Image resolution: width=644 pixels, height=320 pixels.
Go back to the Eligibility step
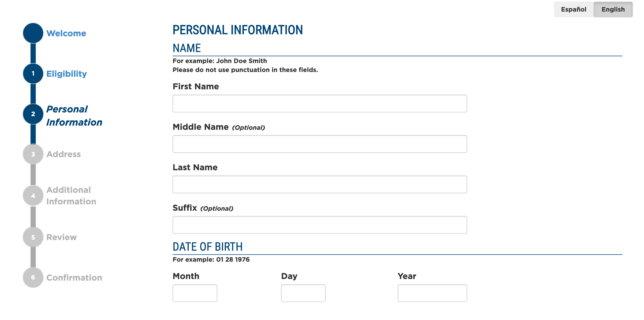[67, 74]
